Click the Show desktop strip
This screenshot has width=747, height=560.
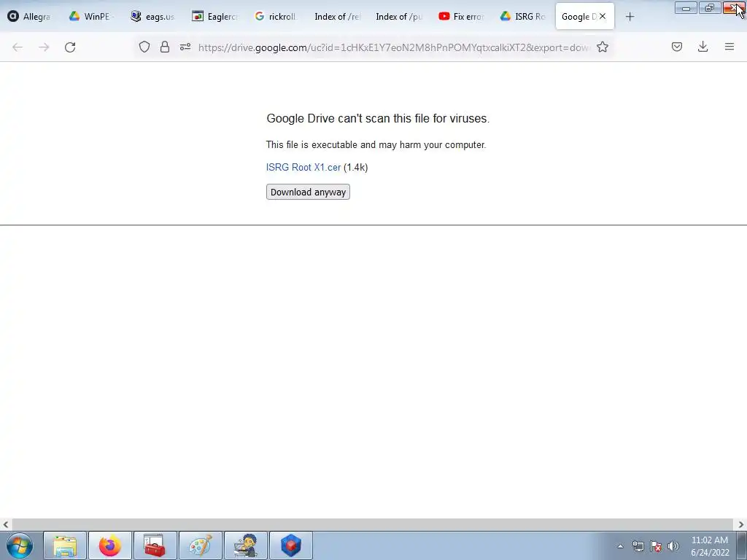pyautogui.click(x=742, y=545)
